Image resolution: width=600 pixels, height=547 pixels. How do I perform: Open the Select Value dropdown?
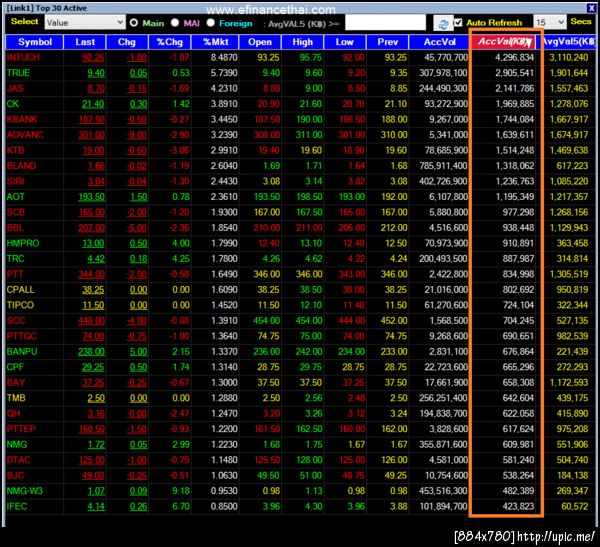pyautogui.click(x=85, y=23)
